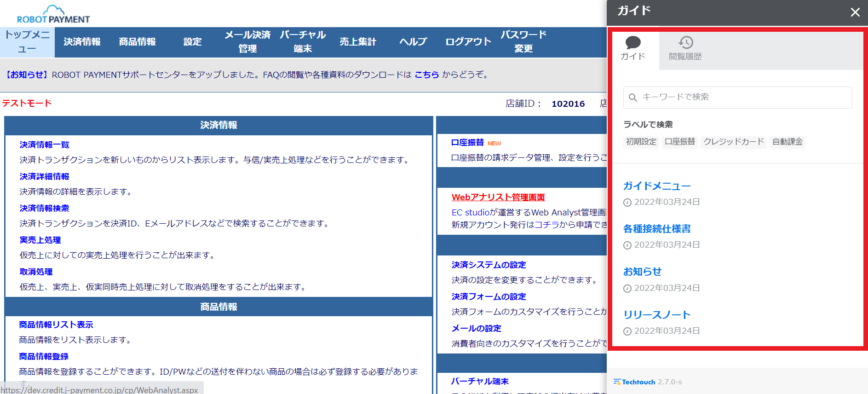Click ログアウト in the navigation bar
The width and height of the screenshot is (868, 394).
tap(468, 42)
